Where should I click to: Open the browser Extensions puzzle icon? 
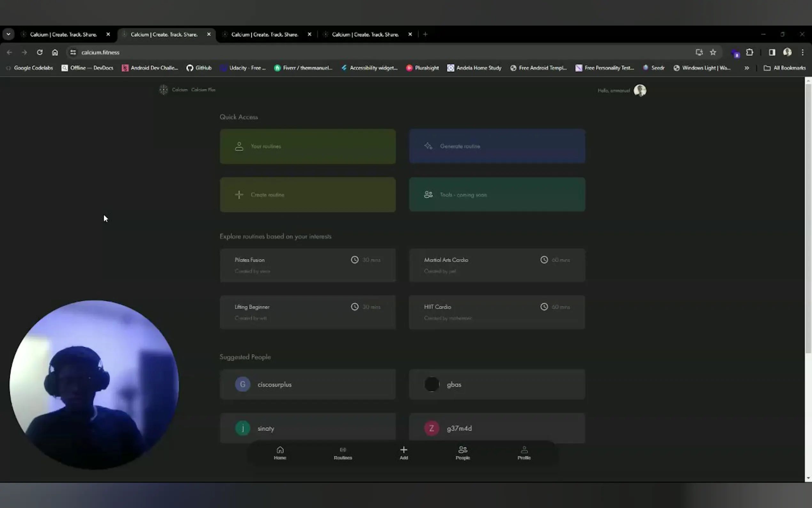click(750, 52)
